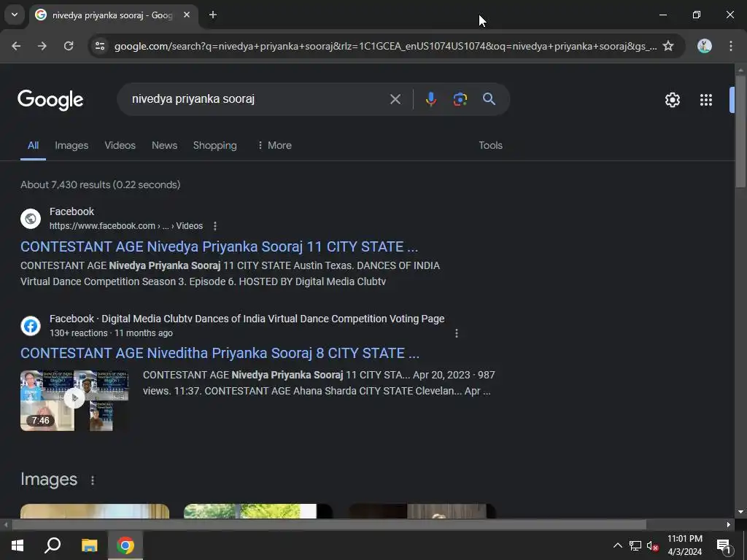Viewport: 747px width, 560px height.
Task: Click the Chrome taskbar icon
Action: tap(125, 545)
